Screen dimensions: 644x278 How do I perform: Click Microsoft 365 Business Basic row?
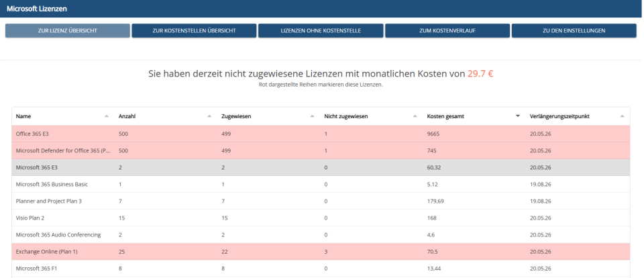click(x=52, y=184)
